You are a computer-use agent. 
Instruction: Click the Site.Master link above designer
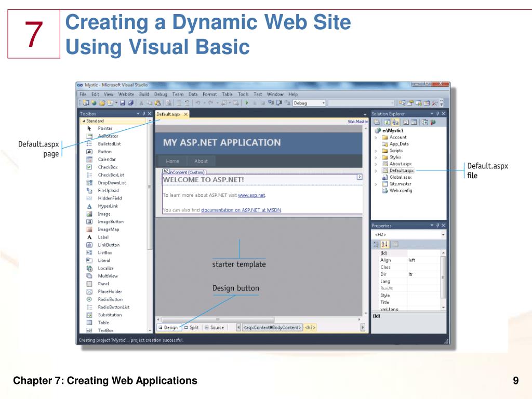click(357, 122)
